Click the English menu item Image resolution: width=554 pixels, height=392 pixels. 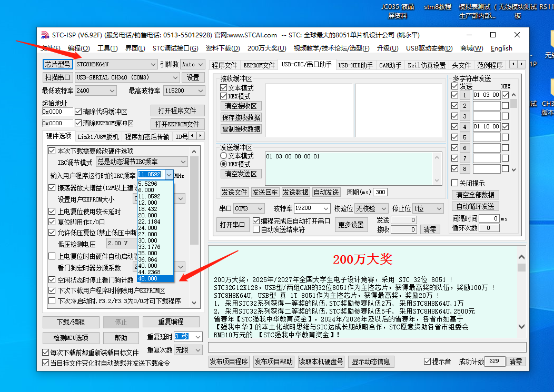501,48
